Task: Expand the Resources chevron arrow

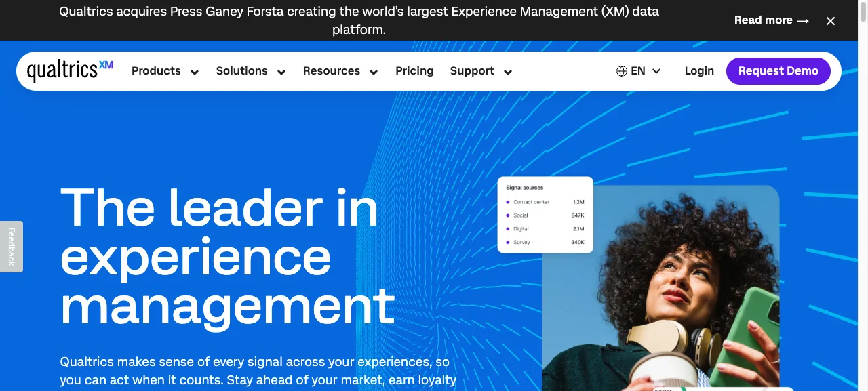Action: (374, 72)
